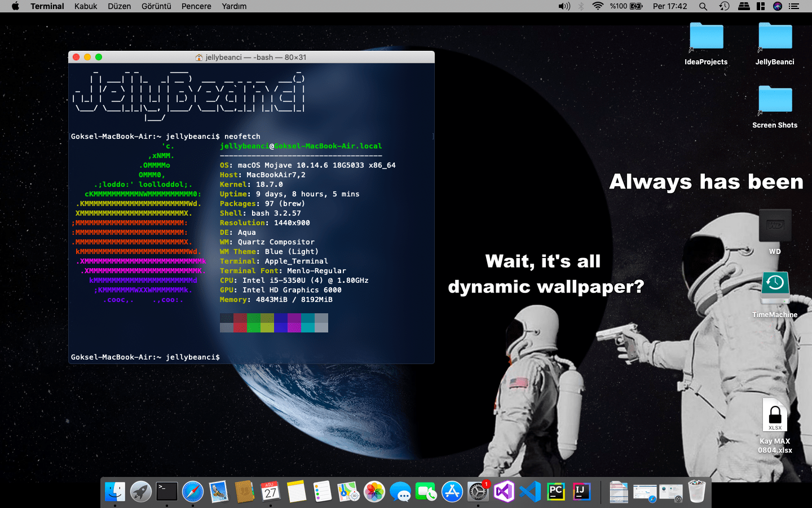Click the 'Terminal Font: Menlo-Regular' line
This screenshot has height=508, width=812.
283,271
